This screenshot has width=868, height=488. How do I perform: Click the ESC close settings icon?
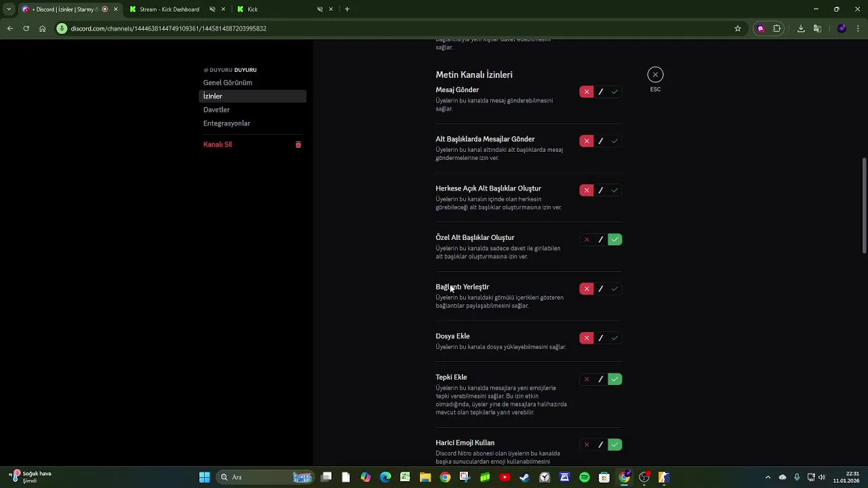[655, 75]
